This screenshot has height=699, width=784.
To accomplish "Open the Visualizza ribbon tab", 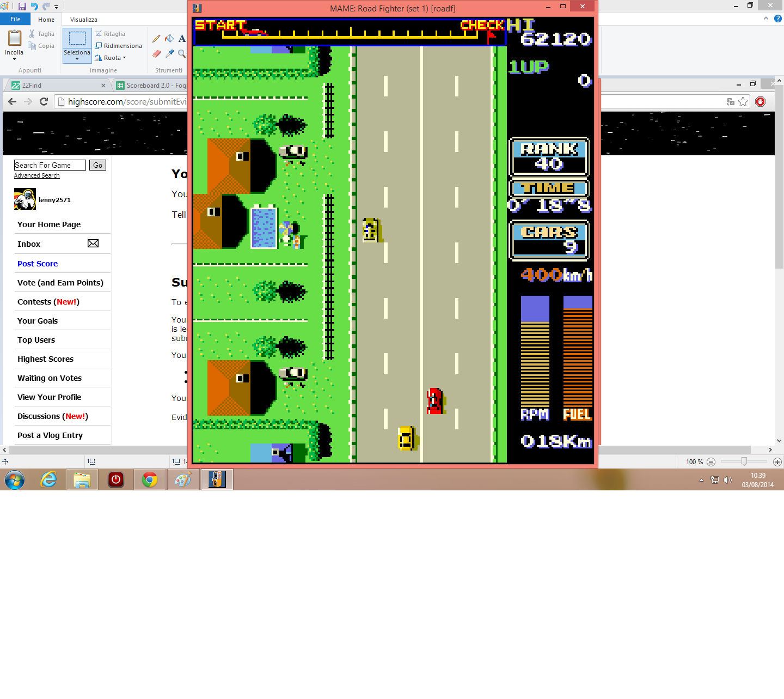I will pyautogui.click(x=84, y=20).
